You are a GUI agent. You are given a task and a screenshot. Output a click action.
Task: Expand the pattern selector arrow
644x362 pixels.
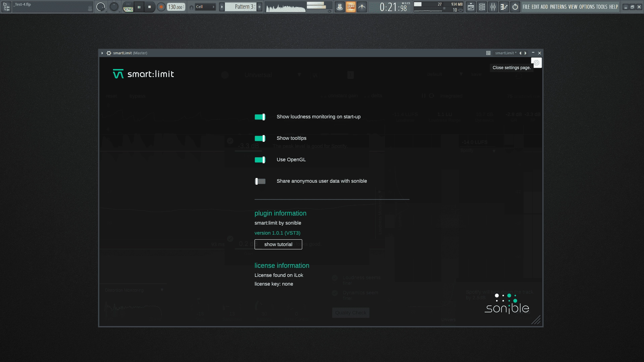(x=222, y=7)
